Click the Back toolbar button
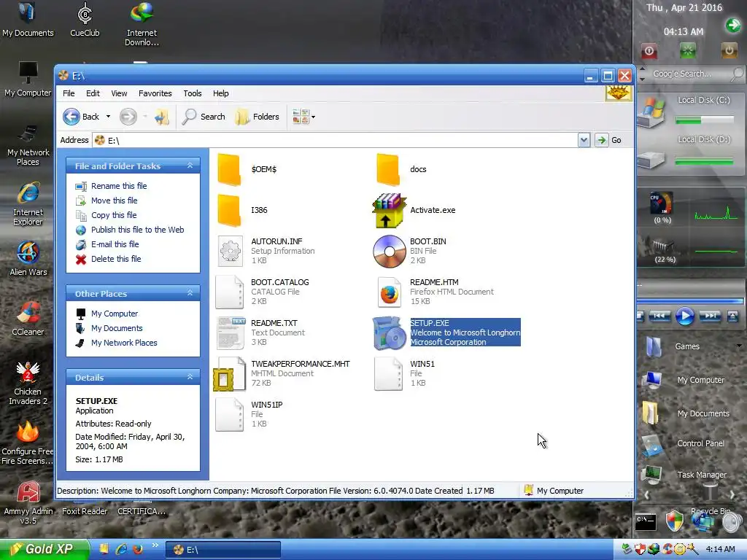The width and height of the screenshot is (747, 560). tap(81, 117)
